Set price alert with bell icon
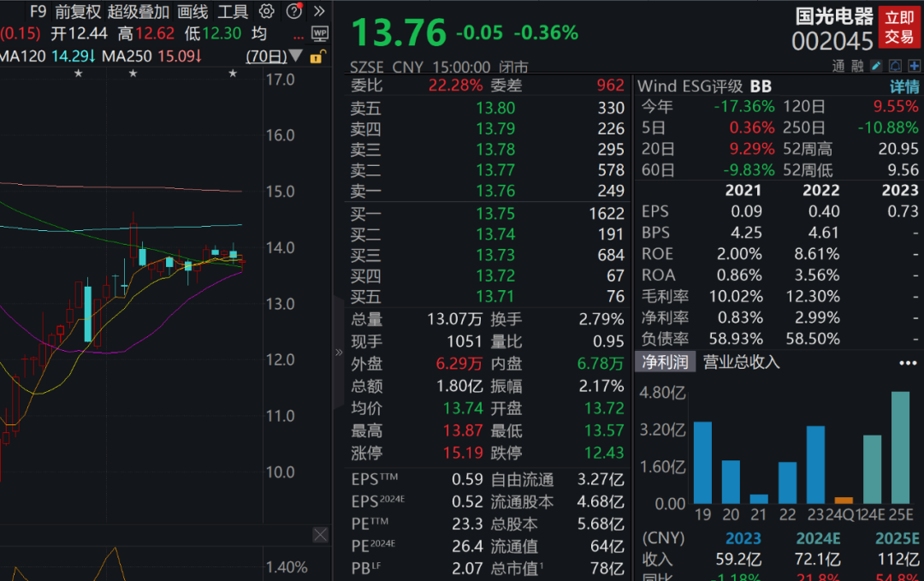The image size is (924, 581). point(895,66)
